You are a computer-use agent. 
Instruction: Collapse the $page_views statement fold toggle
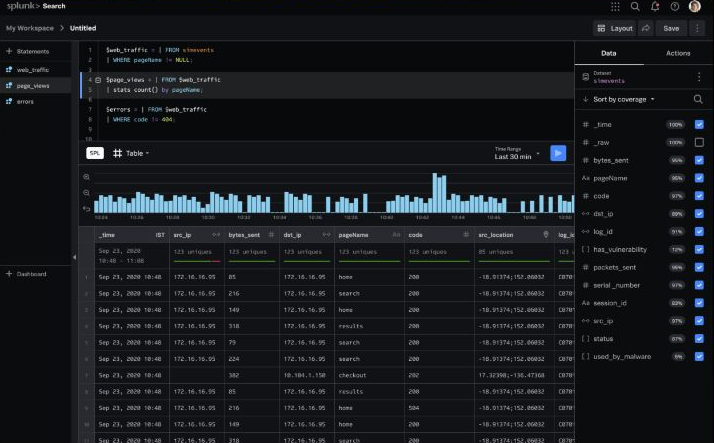click(98, 80)
